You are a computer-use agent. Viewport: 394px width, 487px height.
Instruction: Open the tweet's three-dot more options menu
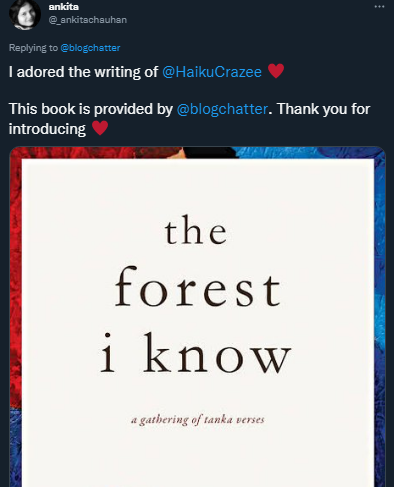click(x=379, y=7)
